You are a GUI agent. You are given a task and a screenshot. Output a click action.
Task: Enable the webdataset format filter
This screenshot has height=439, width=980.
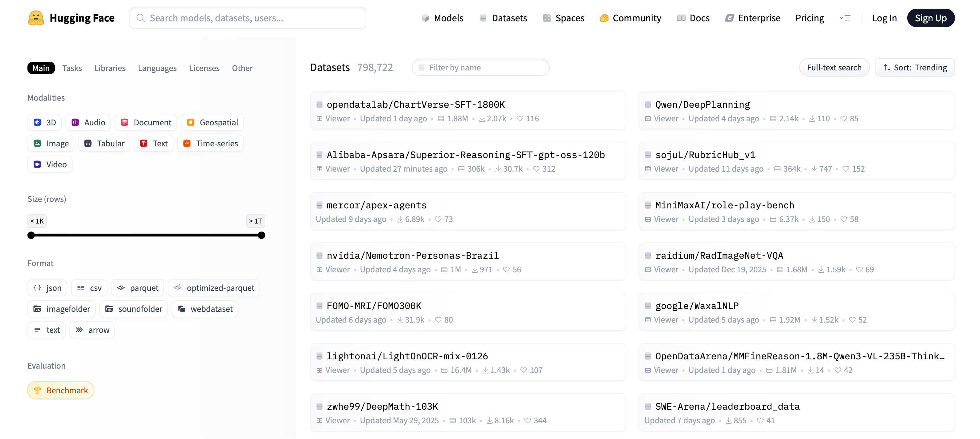205,309
